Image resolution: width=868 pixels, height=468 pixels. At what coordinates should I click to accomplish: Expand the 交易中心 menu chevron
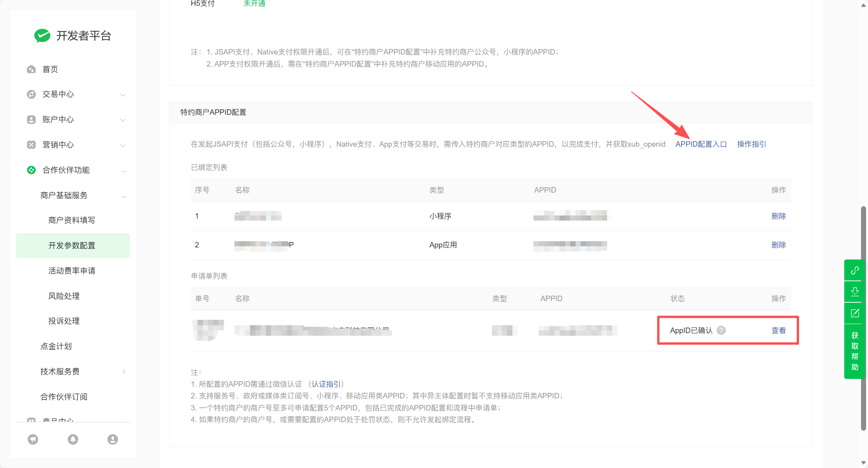pyautogui.click(x=123, y=95)
